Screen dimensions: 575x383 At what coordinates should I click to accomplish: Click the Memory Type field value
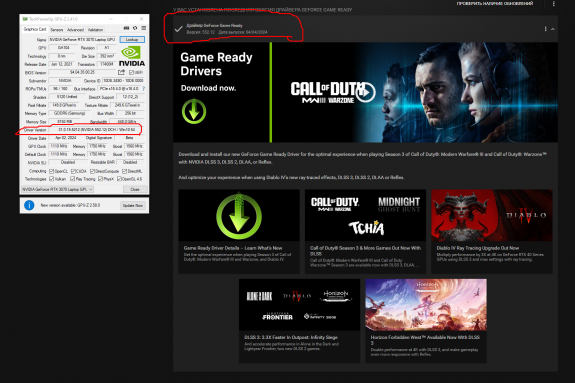70,113
